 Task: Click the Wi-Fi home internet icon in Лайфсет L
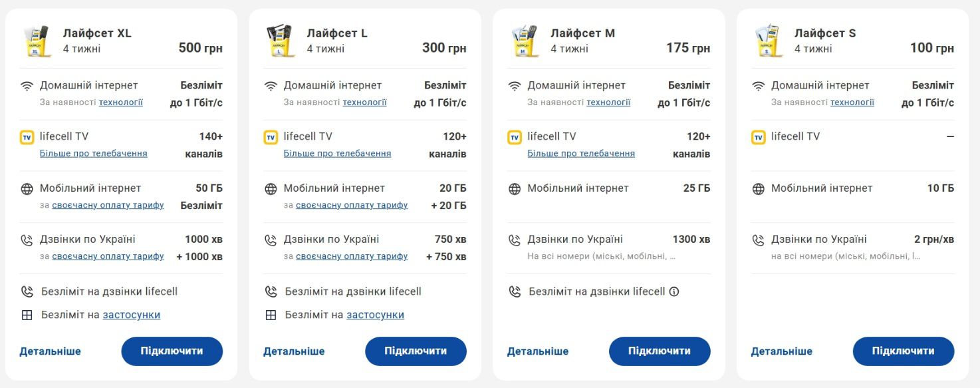271,86
